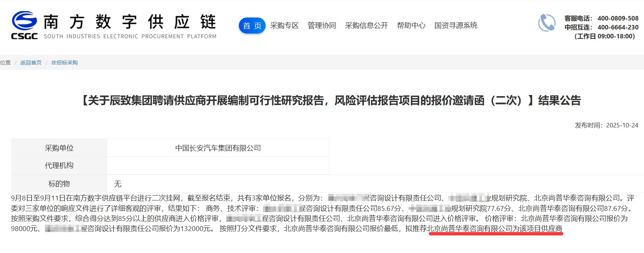The height and width of the screenshot is (253, 644).
Task: Click the customer service phone icon
Action: click(x=547, y=23)
